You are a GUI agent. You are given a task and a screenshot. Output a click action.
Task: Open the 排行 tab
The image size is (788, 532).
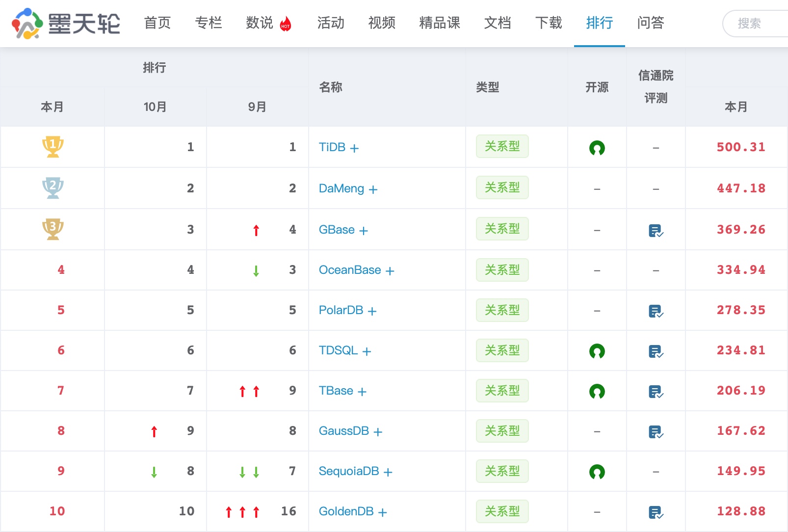599,23
